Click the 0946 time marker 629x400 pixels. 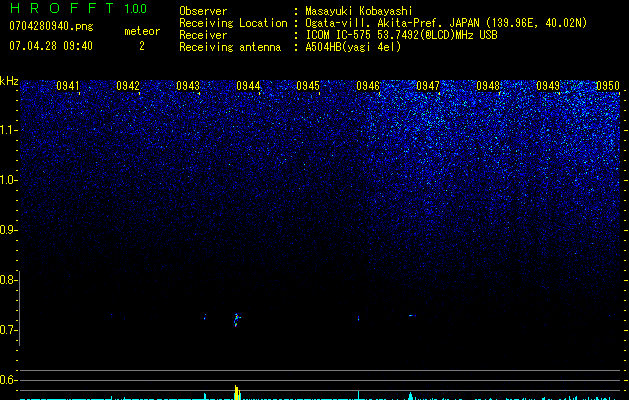point(368,86)
